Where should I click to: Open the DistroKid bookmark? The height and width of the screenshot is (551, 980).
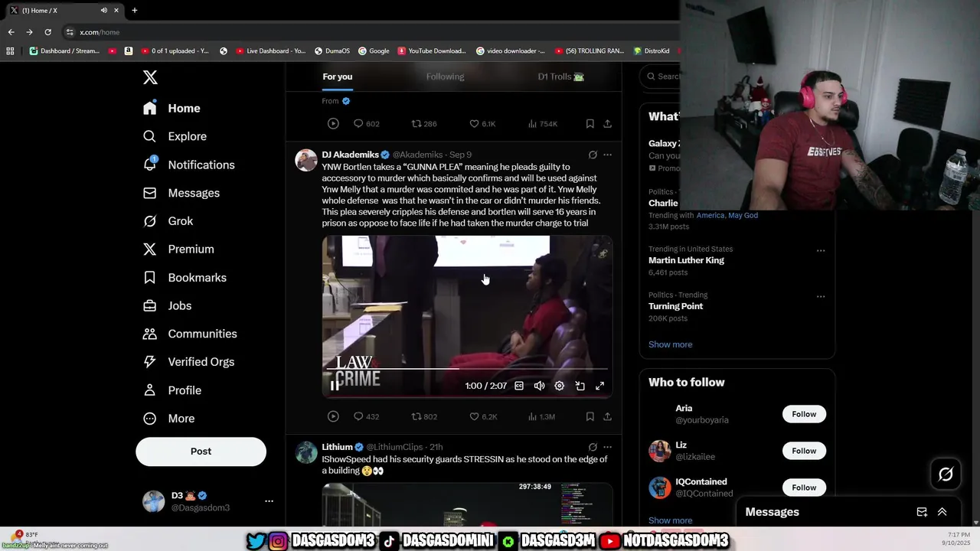[x=652, y=51]
